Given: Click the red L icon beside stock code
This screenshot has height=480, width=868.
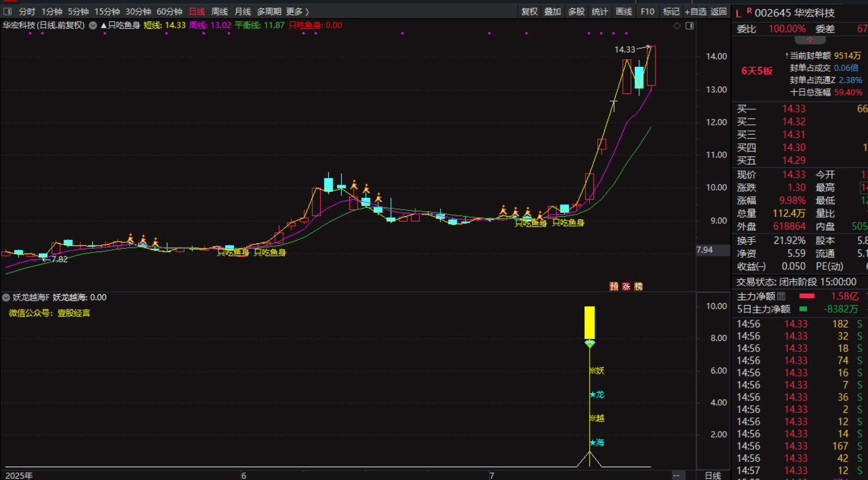Looking at the screenshot, I should (738, 14).
